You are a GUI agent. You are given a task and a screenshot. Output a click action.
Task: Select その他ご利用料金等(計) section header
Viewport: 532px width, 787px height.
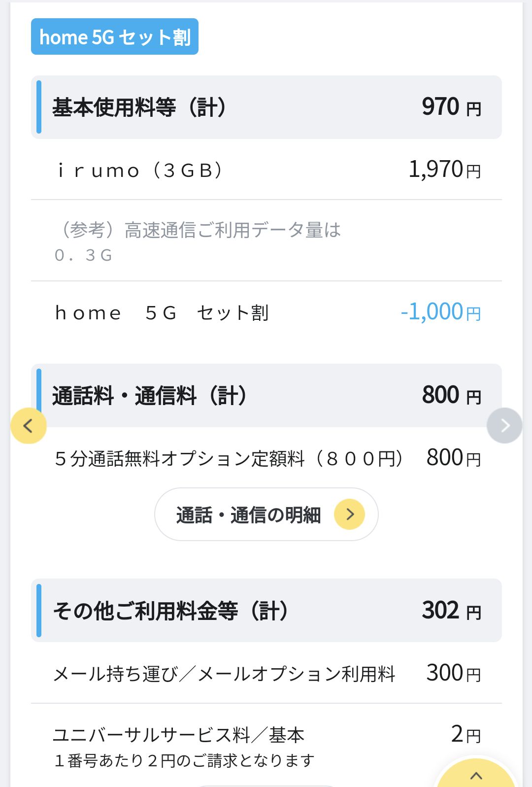click(170, 611)
